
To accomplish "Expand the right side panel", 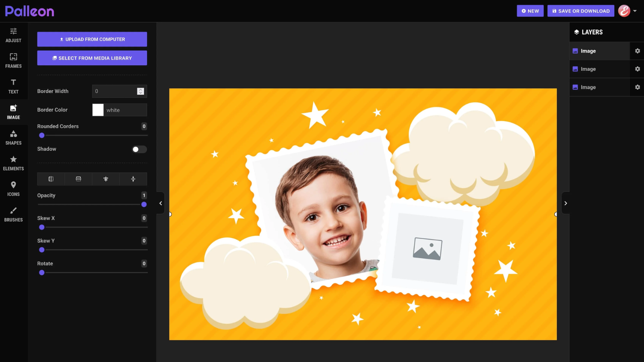I will (x=566, y=203).
